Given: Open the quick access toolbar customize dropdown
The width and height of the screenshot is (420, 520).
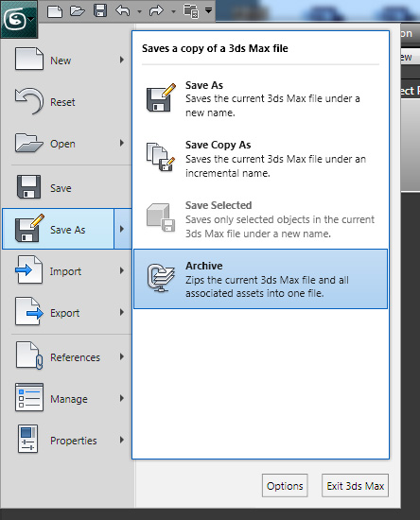Looking at the screenshot, I should (x=208, y=10).
